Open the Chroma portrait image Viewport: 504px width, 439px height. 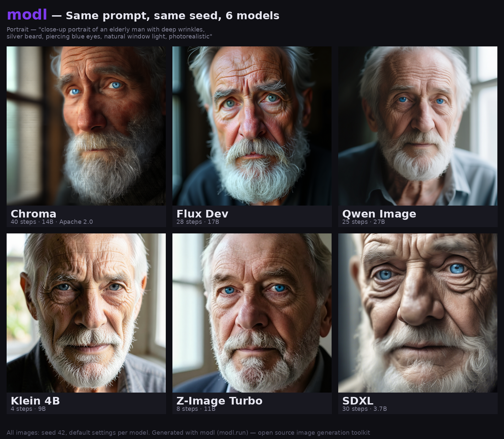click(x=86, y=126)
